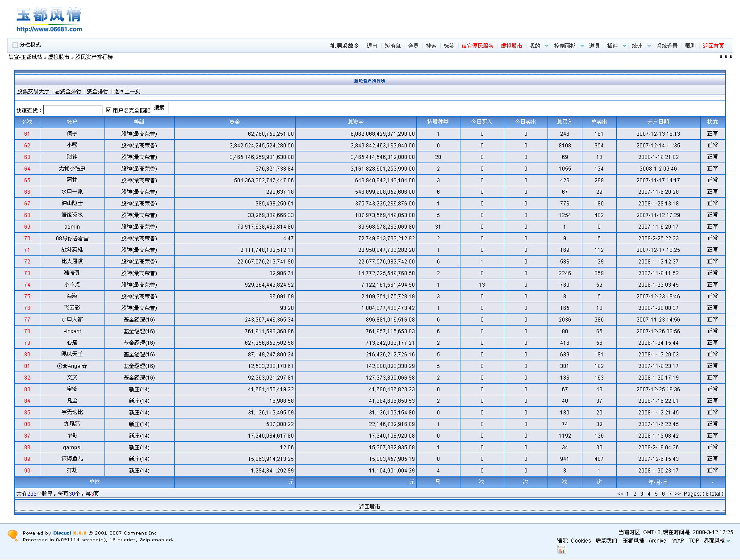Focus the 快速查找 input field
740x560 pixels.
pyautogui.click(x=73, y=110)
